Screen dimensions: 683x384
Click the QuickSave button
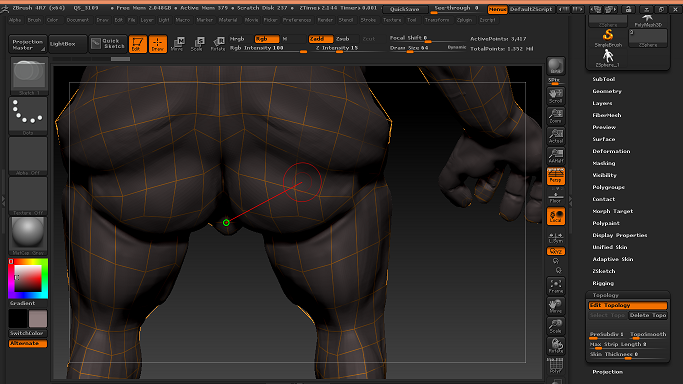[x=405, y=9]
